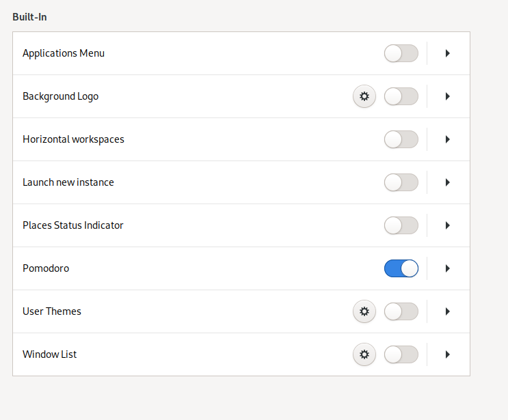508x420 pixels.
Task: Turn on Window List extension
Action: click(401, 354)
